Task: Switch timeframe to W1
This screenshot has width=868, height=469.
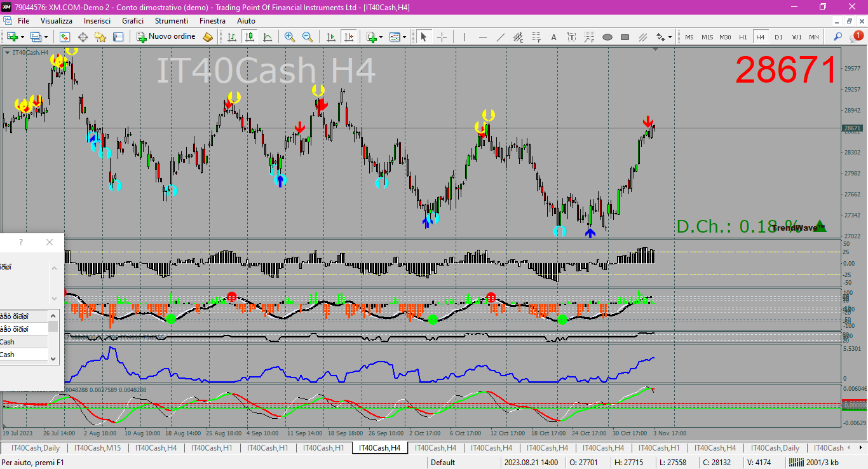Action: [x=796, y=37]
